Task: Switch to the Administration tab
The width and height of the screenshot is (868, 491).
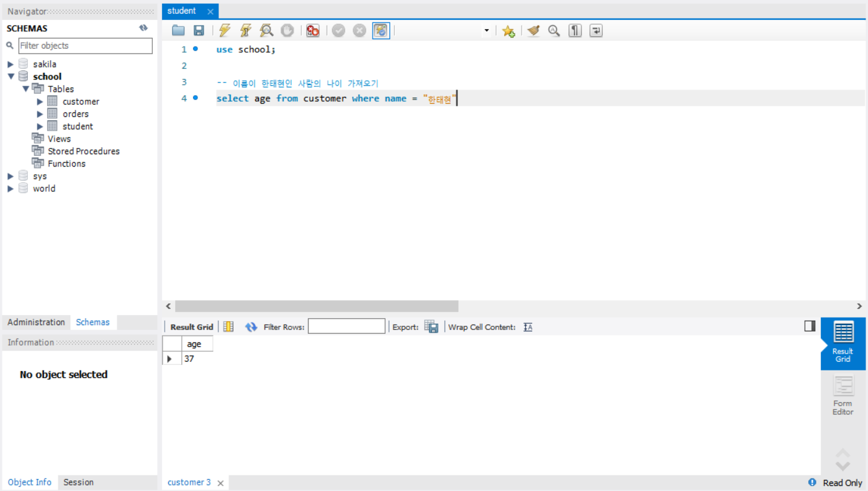Action: (x=36, y=322)
